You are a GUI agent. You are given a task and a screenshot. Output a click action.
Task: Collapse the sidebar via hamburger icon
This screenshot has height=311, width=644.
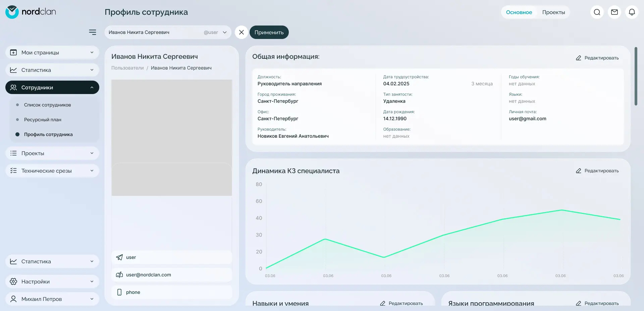tap(93, 32)
